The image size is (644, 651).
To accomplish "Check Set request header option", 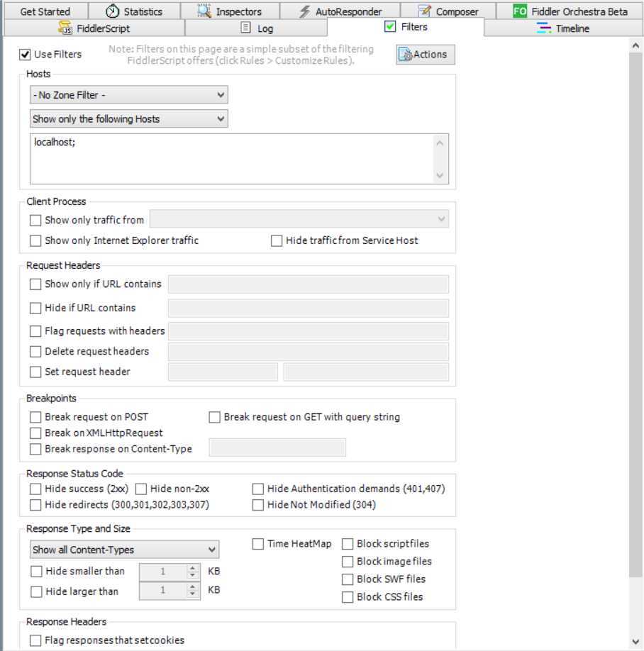I will click(35, 372).
